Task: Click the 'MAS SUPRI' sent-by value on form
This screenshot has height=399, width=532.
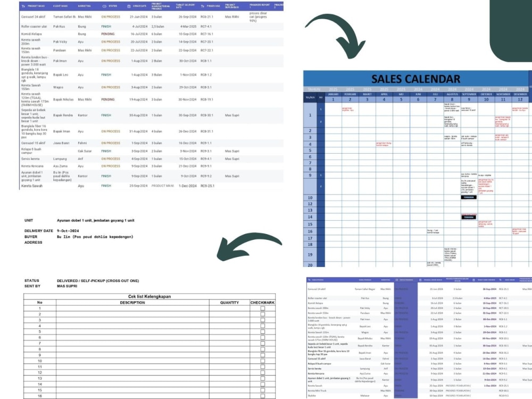Action: pyautogui.click(x=67, y=286)
